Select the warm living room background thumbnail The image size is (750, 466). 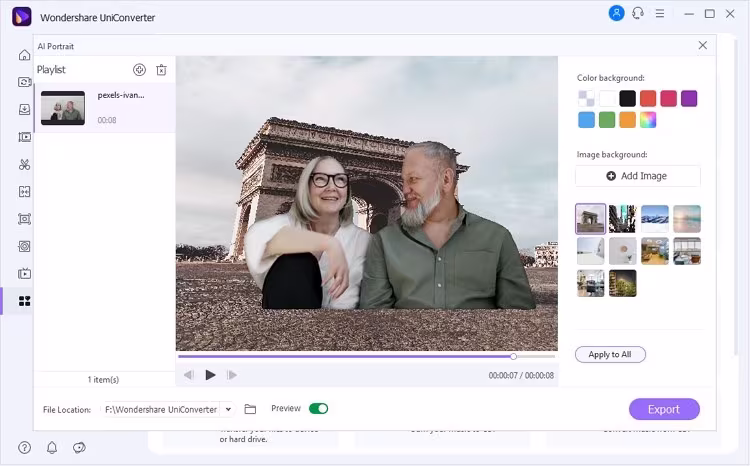point(655,251)
